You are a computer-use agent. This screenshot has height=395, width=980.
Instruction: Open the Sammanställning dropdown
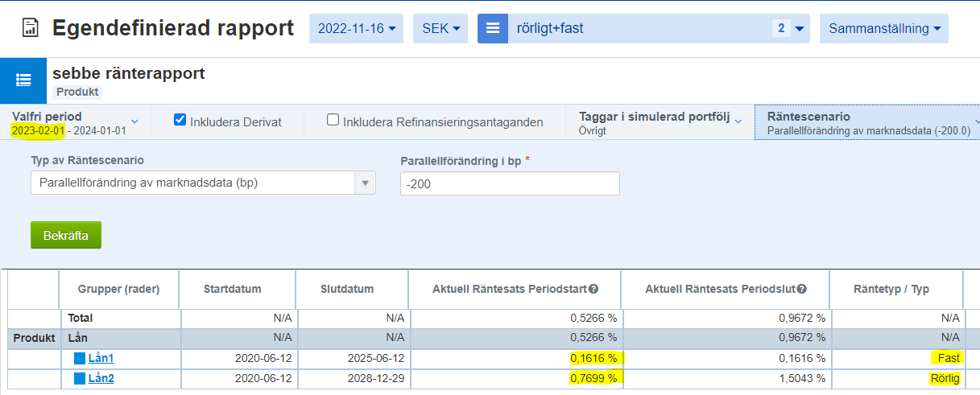coord(883,29)
